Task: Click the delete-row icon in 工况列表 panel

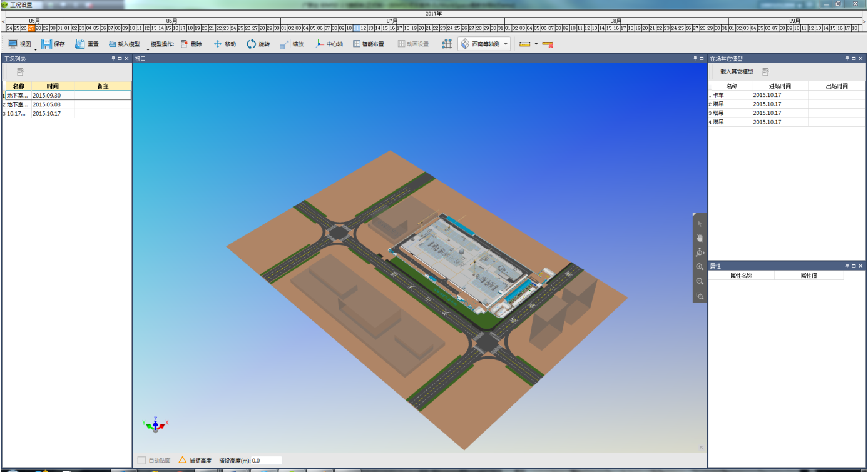Action: 20,72
